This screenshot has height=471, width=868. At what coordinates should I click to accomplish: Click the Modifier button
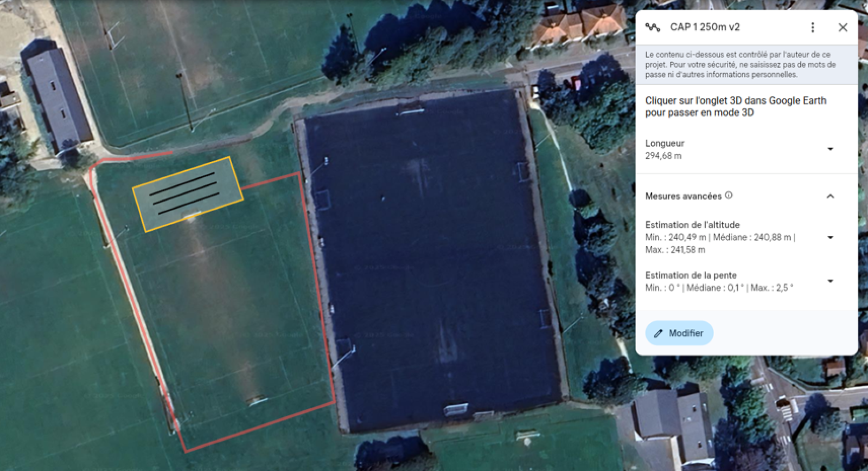679,333
